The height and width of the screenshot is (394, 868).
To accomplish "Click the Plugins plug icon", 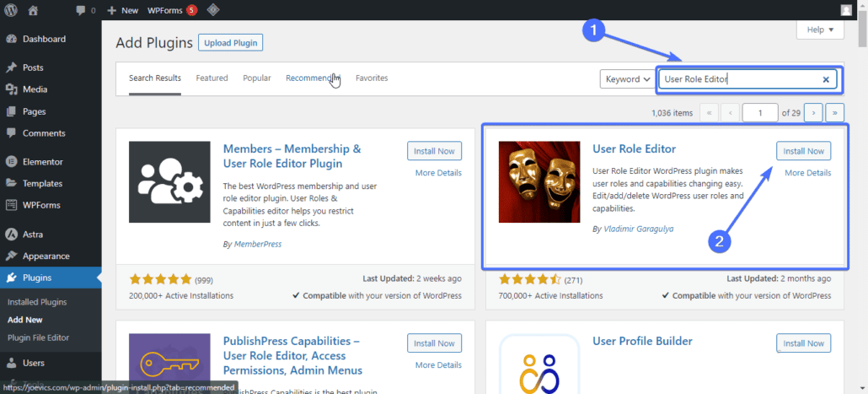I will pos(11,278).
